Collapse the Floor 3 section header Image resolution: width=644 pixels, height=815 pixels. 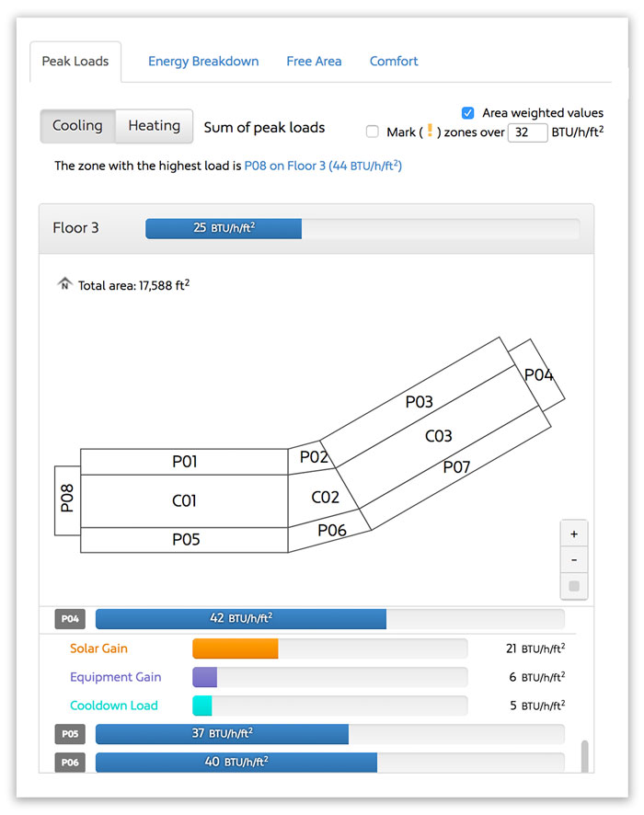tap(75, 228)
